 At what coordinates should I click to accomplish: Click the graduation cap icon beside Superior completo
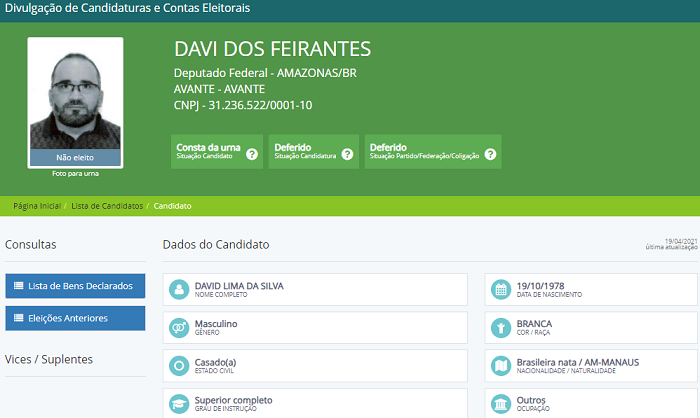178,403
